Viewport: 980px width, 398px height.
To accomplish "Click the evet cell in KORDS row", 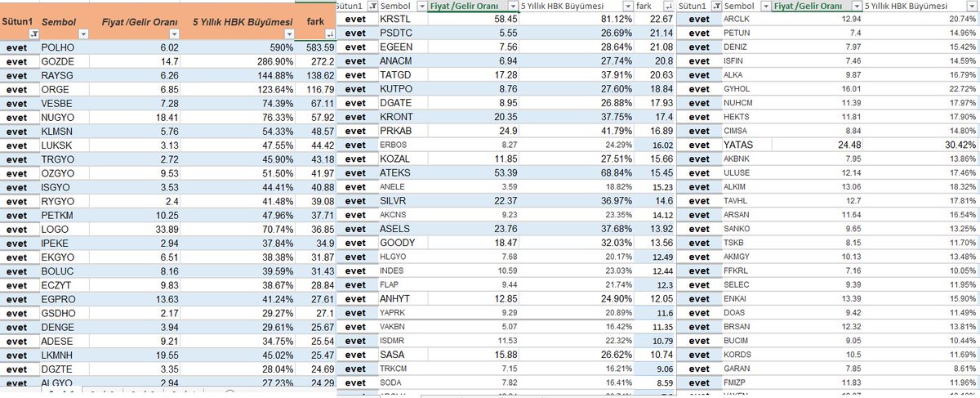I will (698, 354).
